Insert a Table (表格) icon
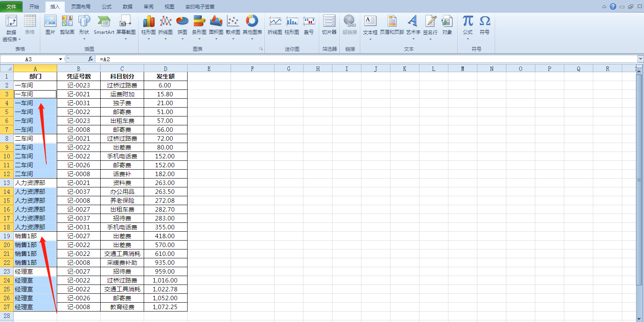 click(x=30, y=21)
